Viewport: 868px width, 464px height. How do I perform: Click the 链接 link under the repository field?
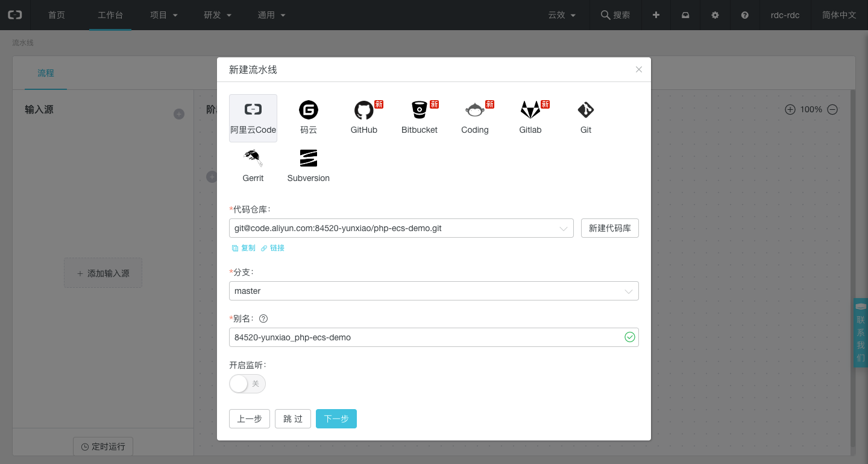pos(273,248)
